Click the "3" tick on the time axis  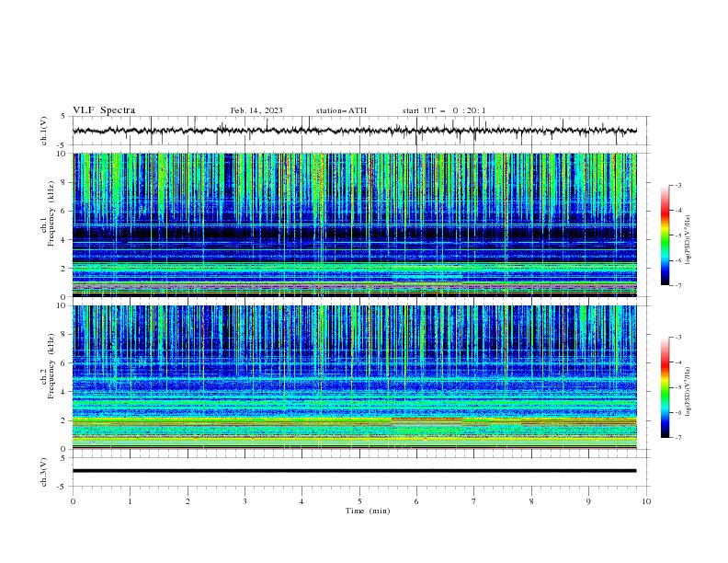point(245,501)
